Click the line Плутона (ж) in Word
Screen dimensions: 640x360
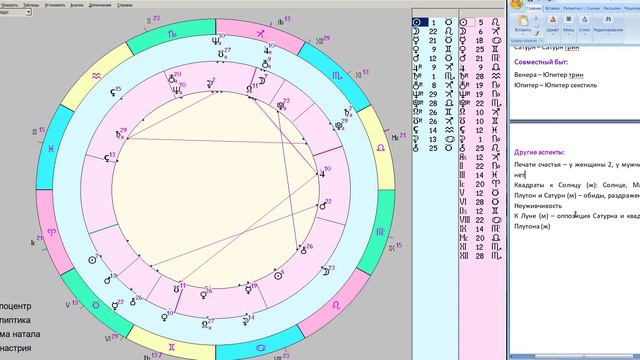point(532,226)
